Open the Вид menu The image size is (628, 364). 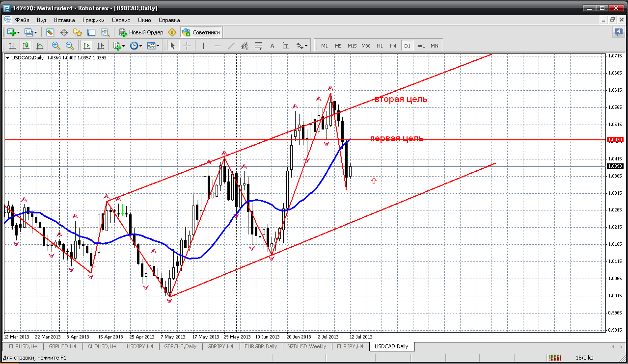[x=42, y=20]
